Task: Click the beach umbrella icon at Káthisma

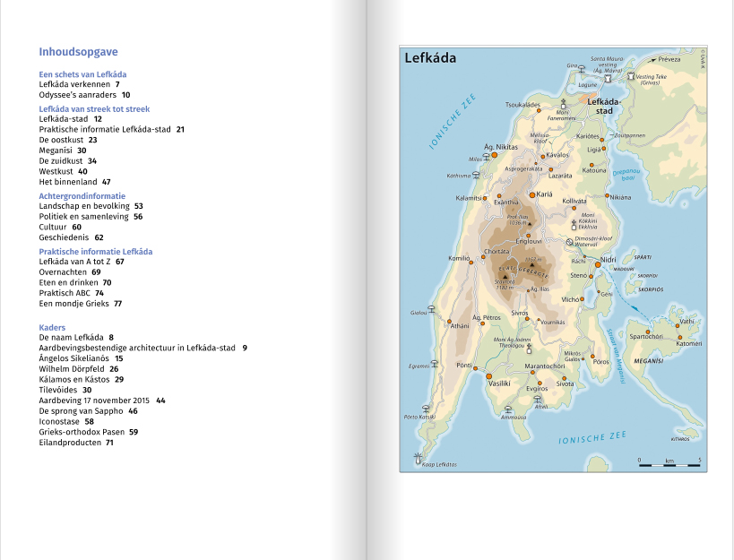Action: (x=476, y=175)
